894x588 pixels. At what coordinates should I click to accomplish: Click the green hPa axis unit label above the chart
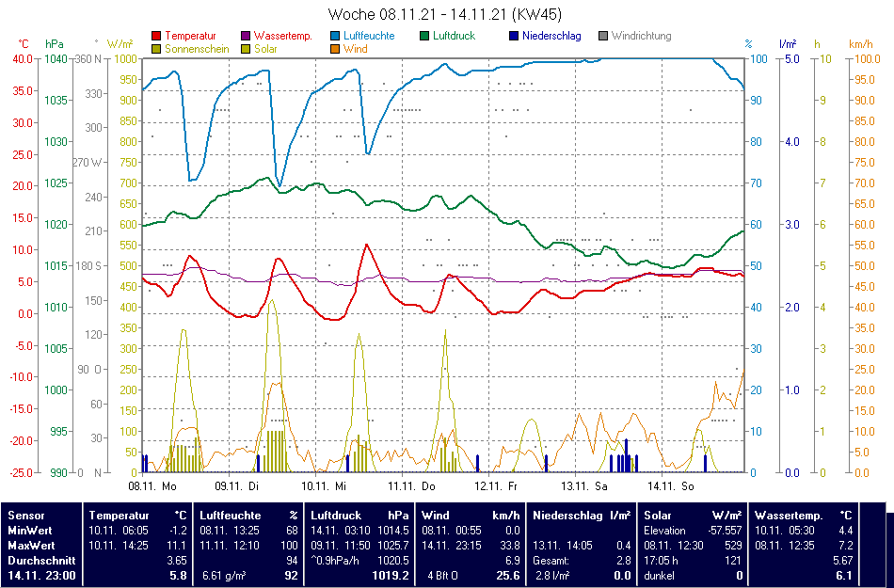pyautogui.click(x=55, y=44)
